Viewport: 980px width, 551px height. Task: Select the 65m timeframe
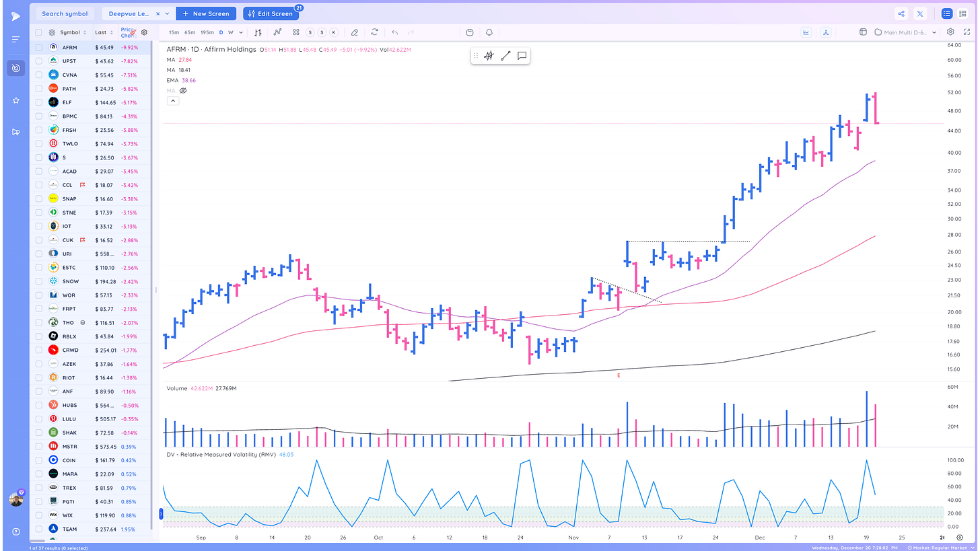coord(190,32)
